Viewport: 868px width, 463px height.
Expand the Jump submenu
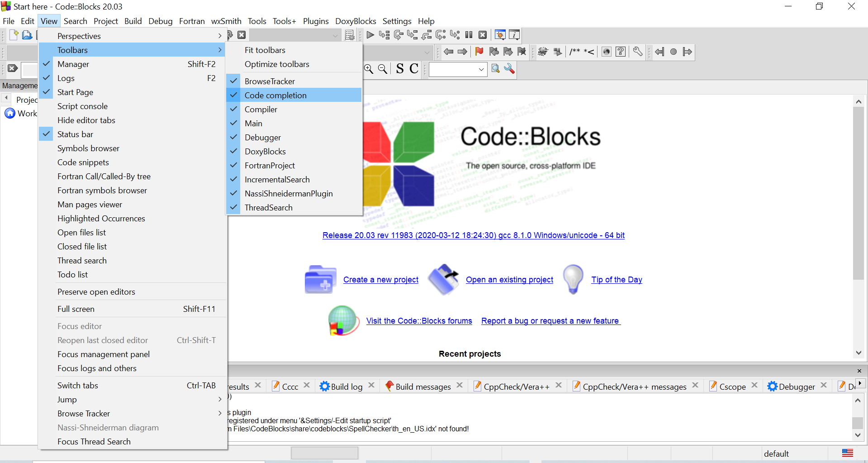pos(133,400)
